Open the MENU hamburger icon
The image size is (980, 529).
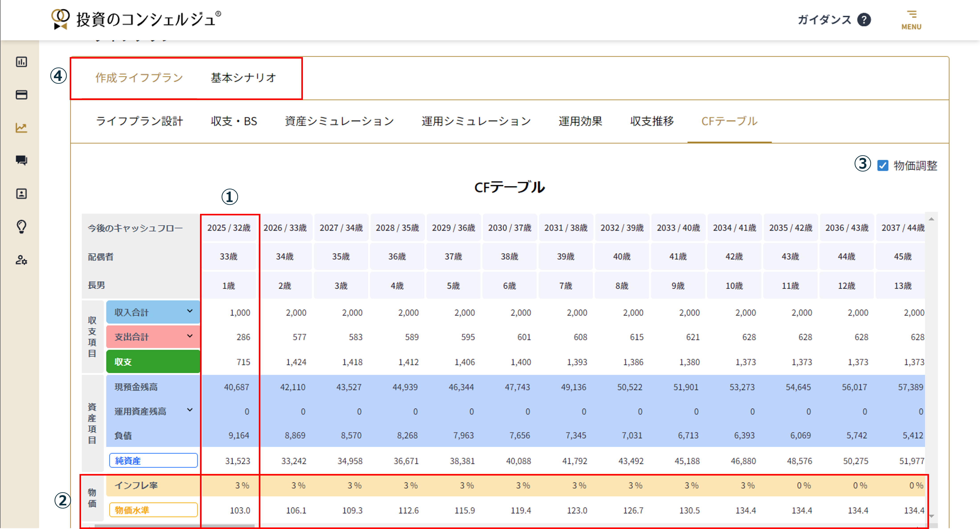[x=912, y=20]
